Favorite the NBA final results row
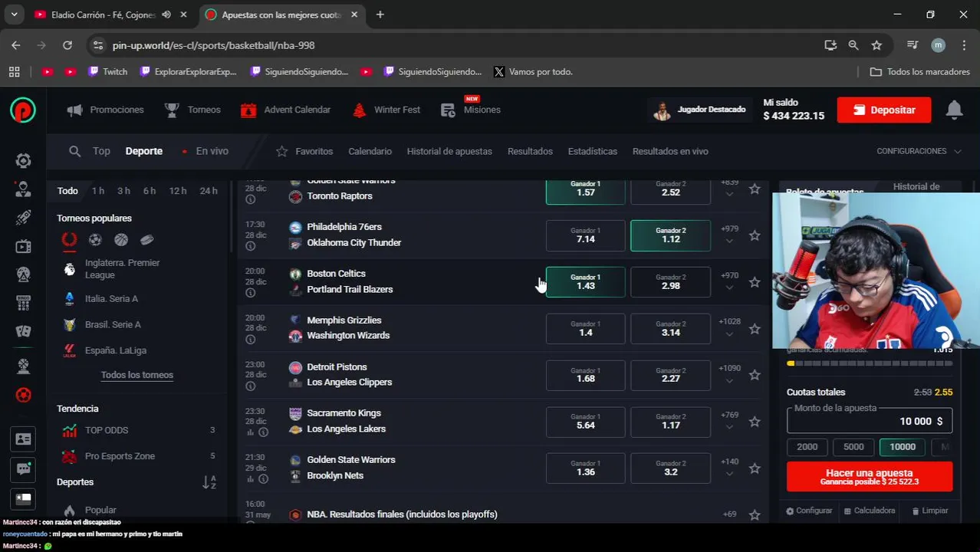 (x=755, y=515)
